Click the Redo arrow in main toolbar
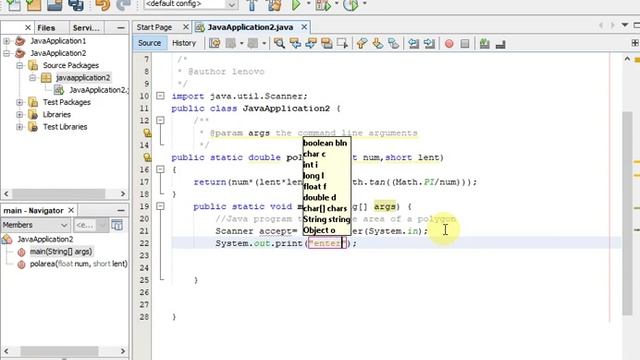 pyautogui.click(x=124, y=5)
